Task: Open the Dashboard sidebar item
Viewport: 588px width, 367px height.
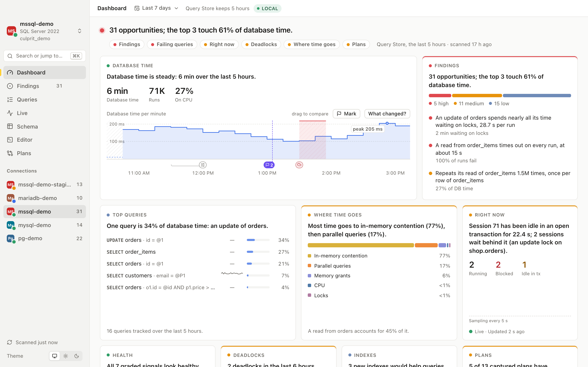Action: tap(44, 72)
